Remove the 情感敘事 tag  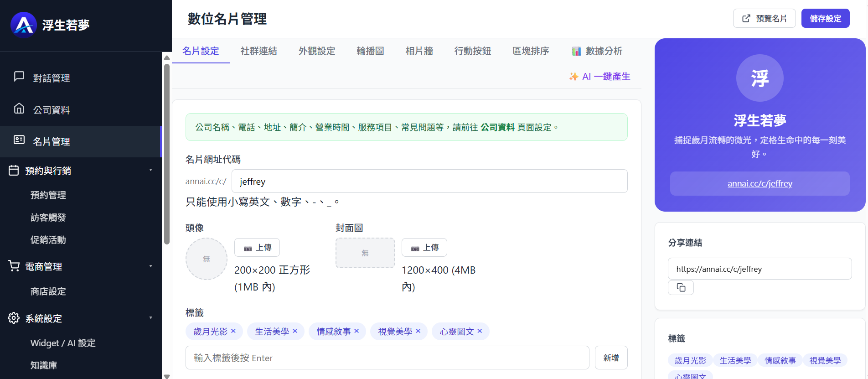pos(356,331)
